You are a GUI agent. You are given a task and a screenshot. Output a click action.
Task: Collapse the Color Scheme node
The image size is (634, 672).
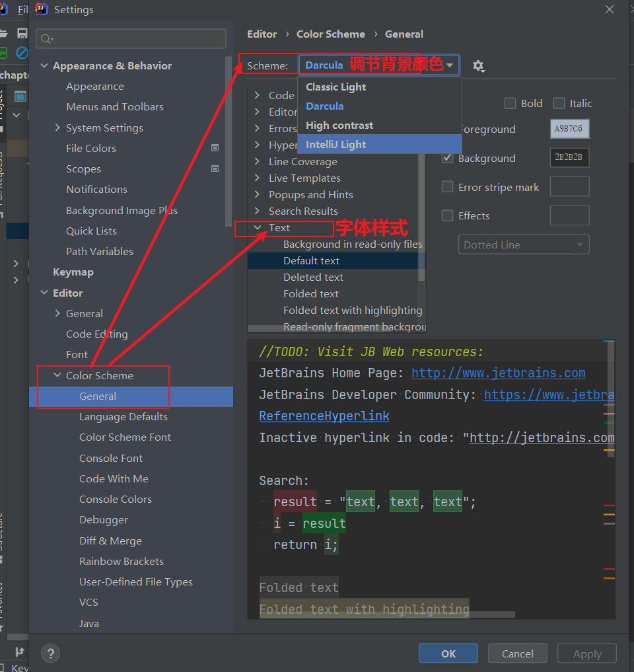57,375
